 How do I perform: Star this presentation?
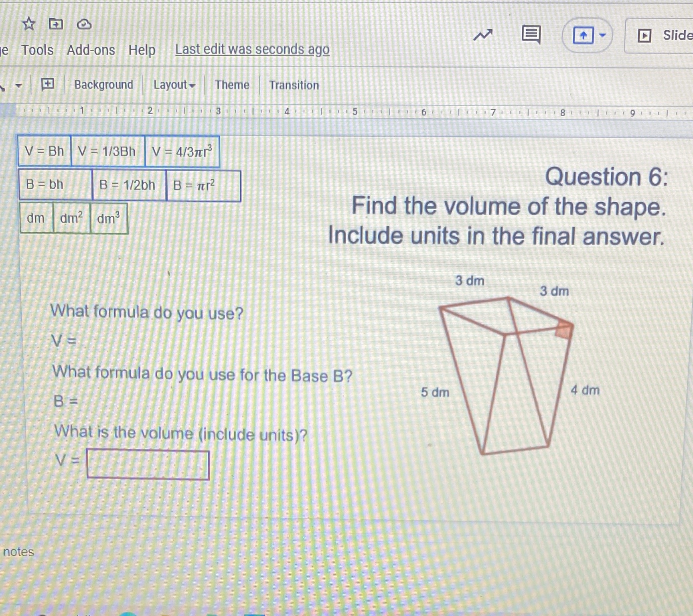pyautogui.click(x=28, y=24)
